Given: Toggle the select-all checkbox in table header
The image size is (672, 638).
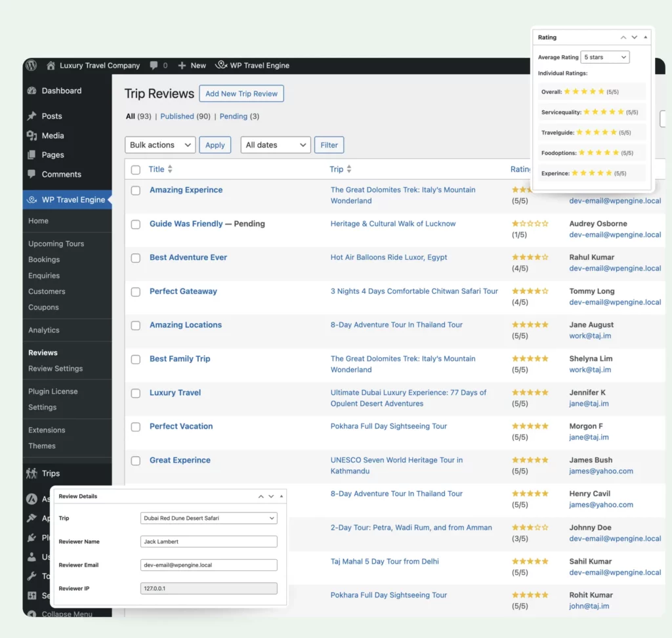Looking at the screenshot, I should pyautogui.click(x=135, y=170).
